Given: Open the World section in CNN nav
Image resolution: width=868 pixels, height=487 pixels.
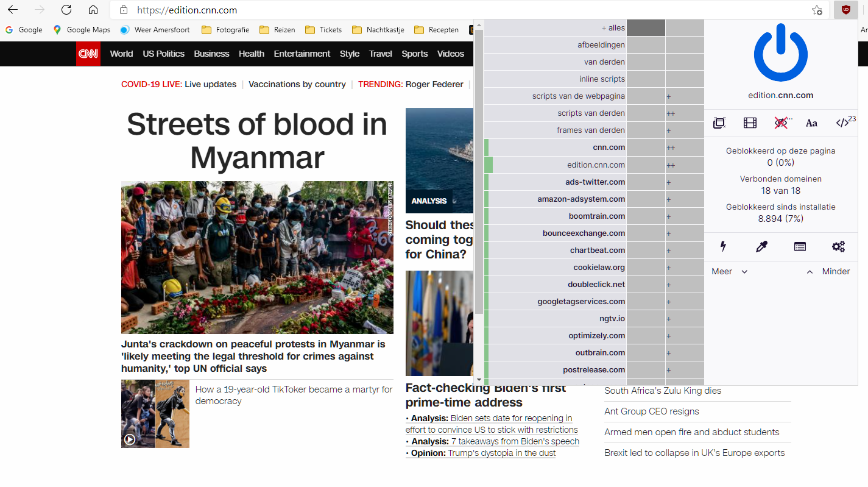Looking at the screenshot, I should point(121,54).
